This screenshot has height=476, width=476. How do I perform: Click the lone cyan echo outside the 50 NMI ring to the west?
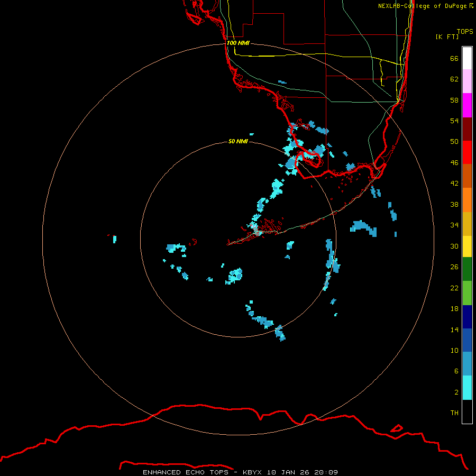tap(114, 239)
